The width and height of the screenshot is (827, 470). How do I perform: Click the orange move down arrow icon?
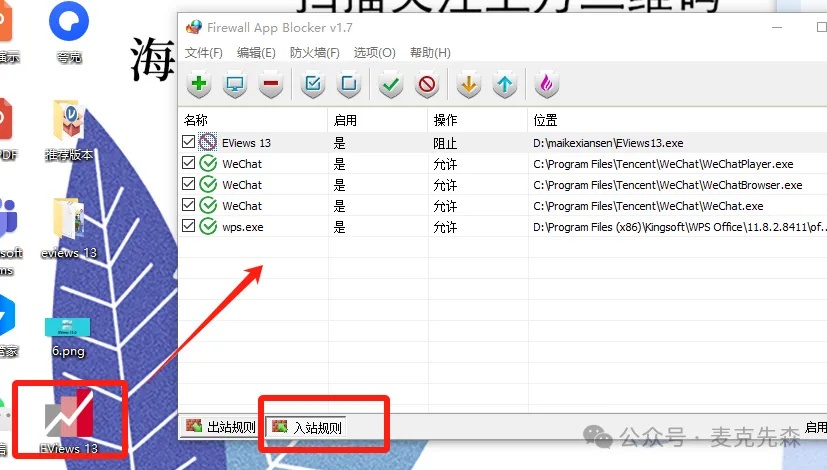(469, 84)
